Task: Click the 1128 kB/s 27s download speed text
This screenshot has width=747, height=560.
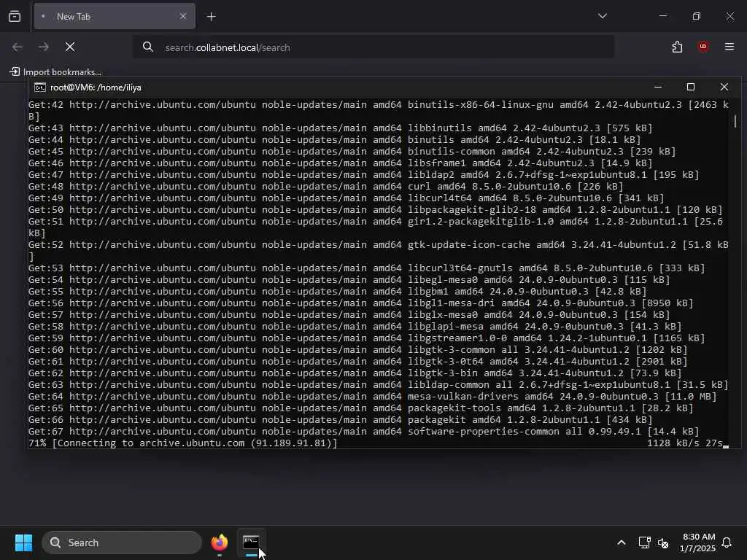Action: [x=685, y=443]
